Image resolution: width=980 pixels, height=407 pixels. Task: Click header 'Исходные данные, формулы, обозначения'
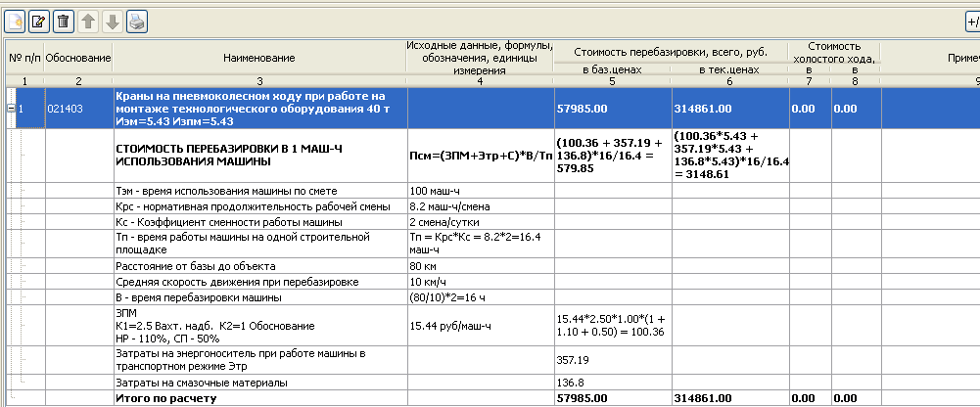[x=480, y=58]
